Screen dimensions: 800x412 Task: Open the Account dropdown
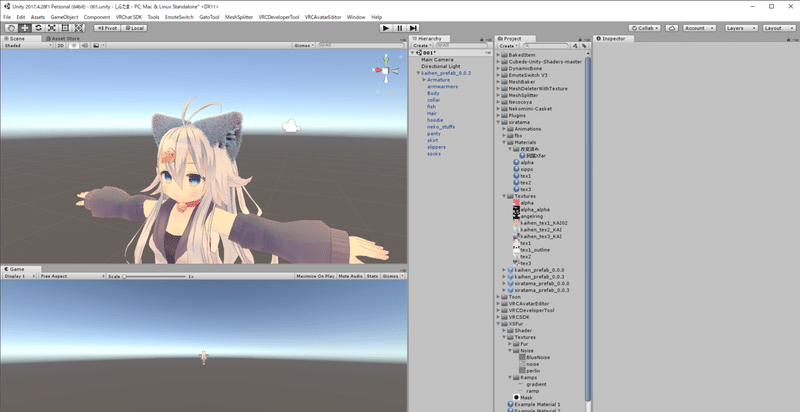pos(699,28)
